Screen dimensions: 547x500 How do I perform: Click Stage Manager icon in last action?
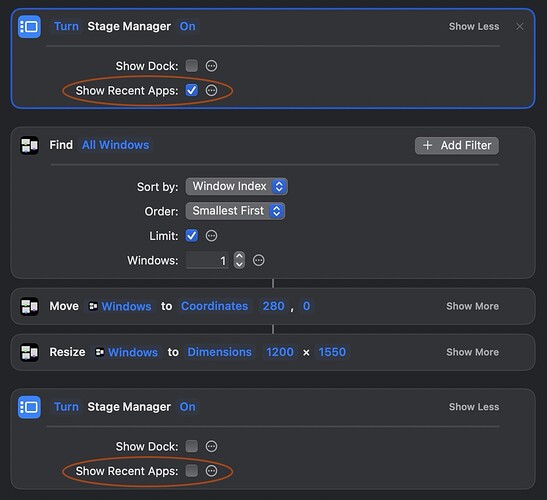tap(29, 407)
